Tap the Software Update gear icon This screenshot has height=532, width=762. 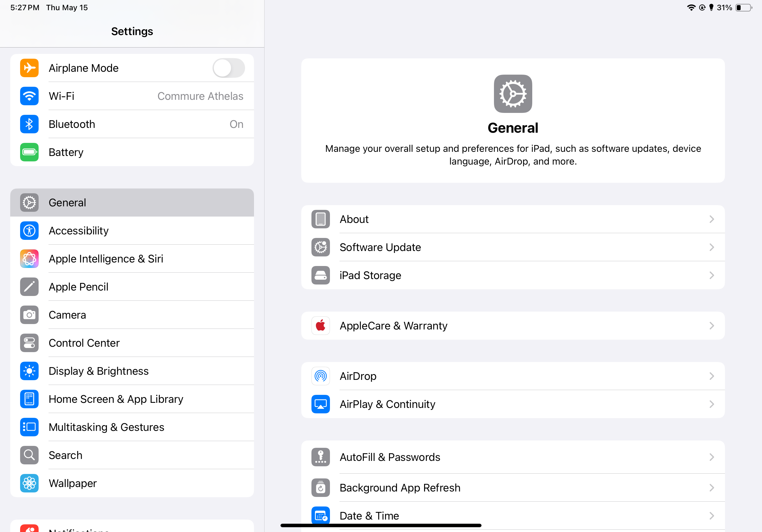coord(321,247)
